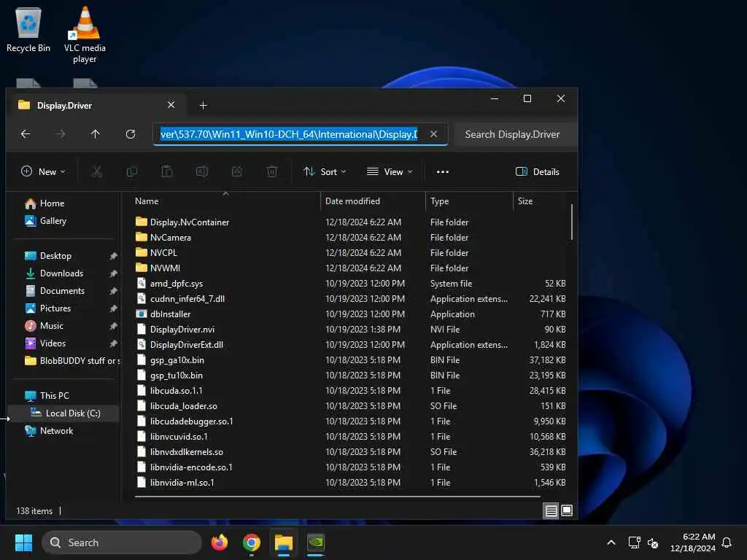Open the Recycle Bin desktop icon

(x=28, y=29)
